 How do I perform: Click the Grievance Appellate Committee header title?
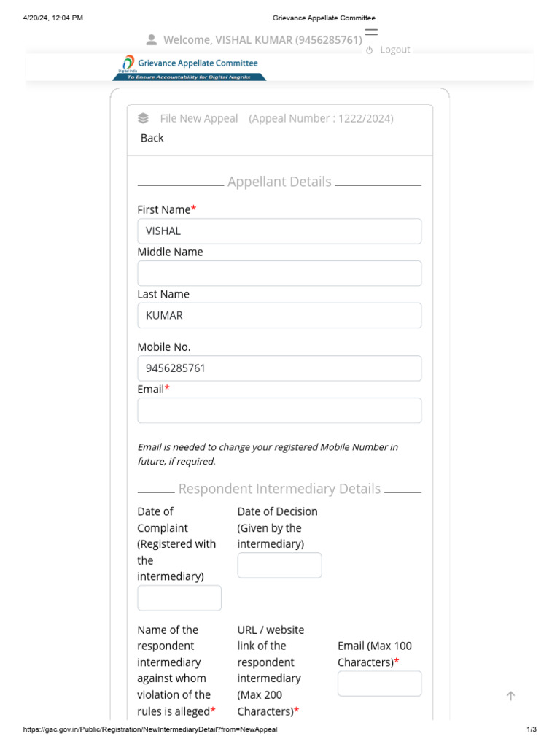pos(198,63)
